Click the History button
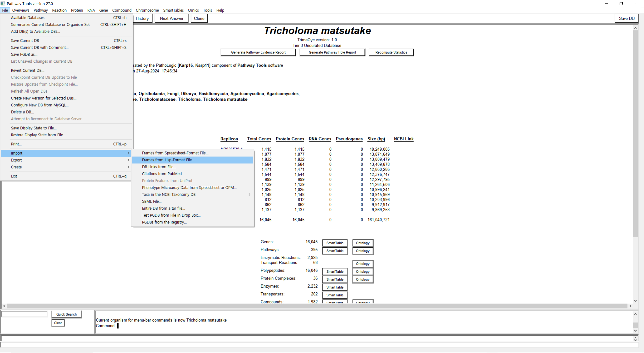644x353 pixels. point(142,18)
